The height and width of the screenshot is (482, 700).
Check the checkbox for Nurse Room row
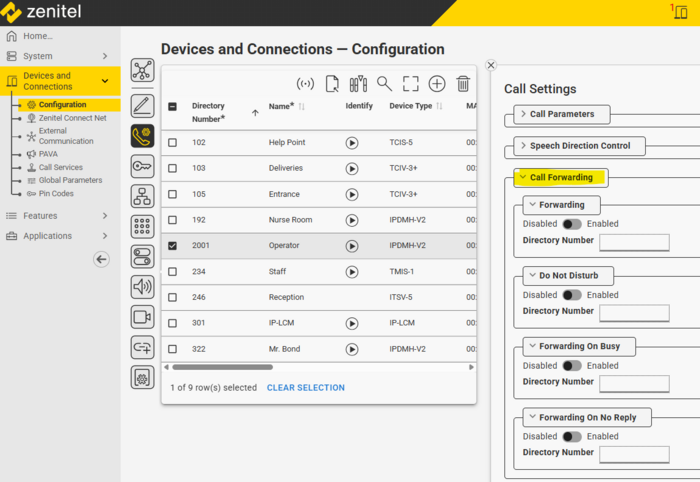[x=173, y=220]
